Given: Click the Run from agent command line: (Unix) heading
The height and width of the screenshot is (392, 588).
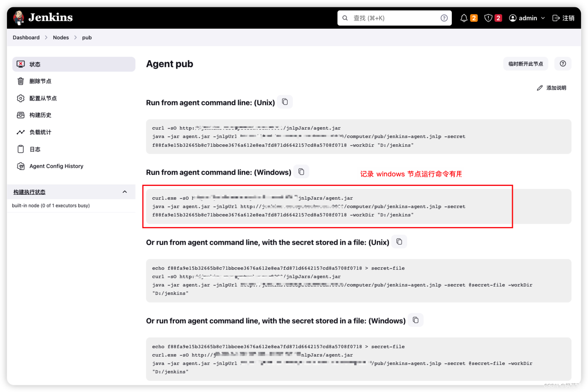Looking at the screenshot, I should pyautogui.click(x=210, y=102).
